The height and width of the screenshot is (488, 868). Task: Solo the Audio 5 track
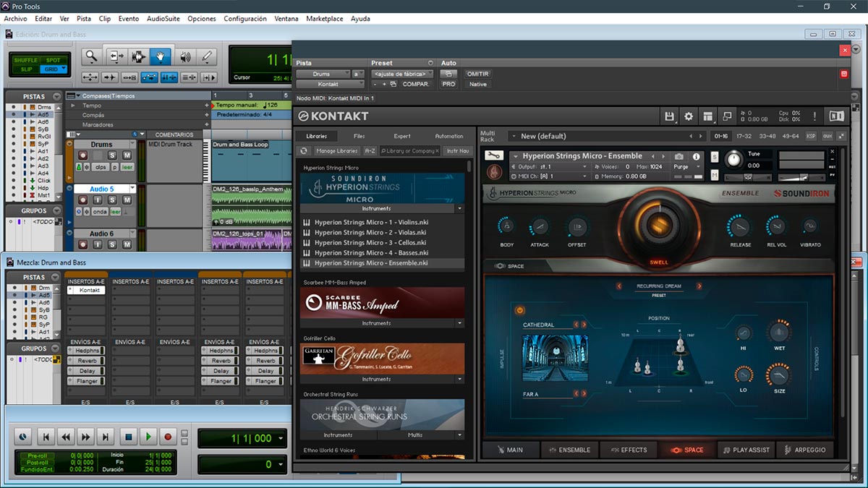pos(112,200)
